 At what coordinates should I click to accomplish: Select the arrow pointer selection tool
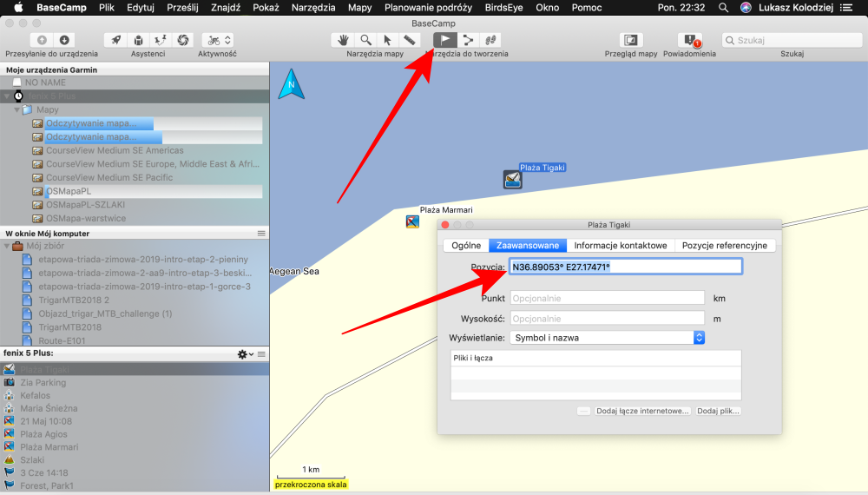pyautogui.click(x=387, y=40)
